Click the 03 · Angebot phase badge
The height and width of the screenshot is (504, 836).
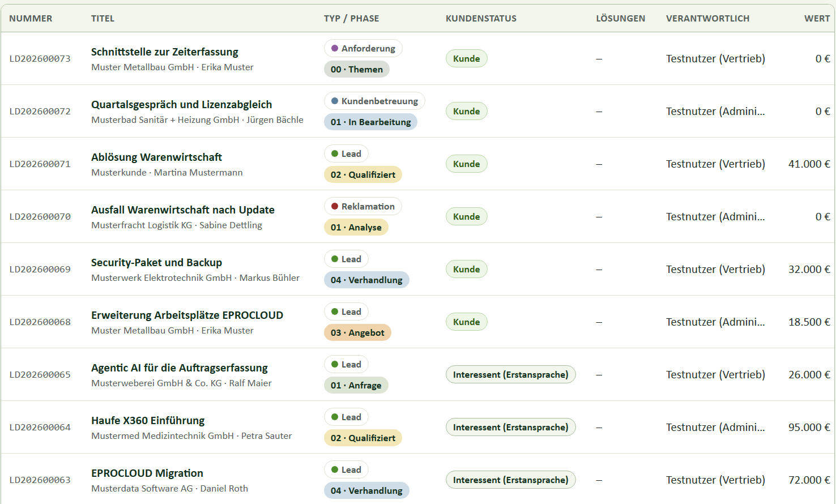[x=357, y=332]
